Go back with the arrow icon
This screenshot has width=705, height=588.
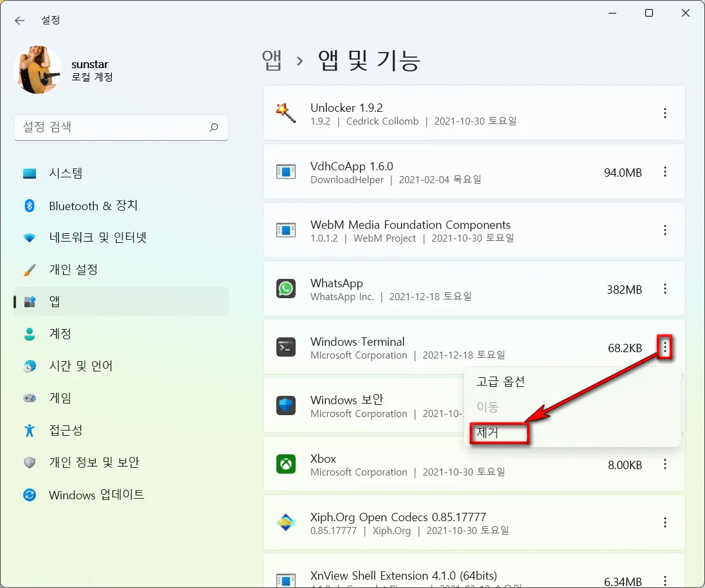tap(19, 20)
